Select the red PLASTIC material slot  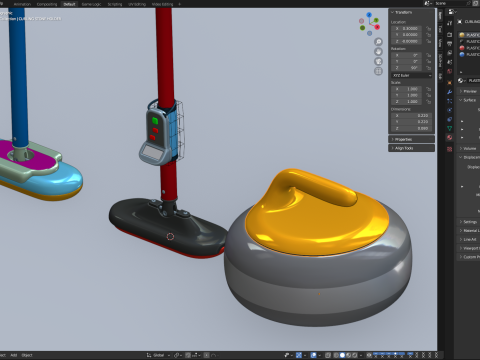click(x=469, y=48)
